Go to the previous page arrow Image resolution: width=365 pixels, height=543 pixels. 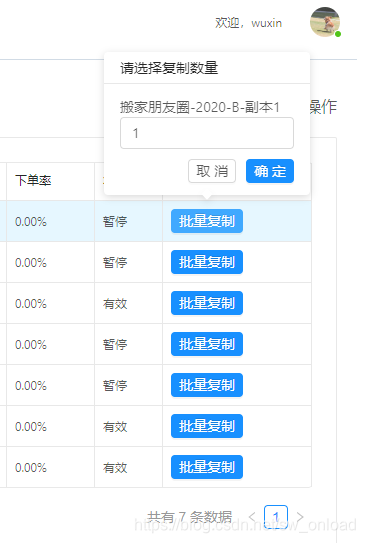click(x=252, y=517)
